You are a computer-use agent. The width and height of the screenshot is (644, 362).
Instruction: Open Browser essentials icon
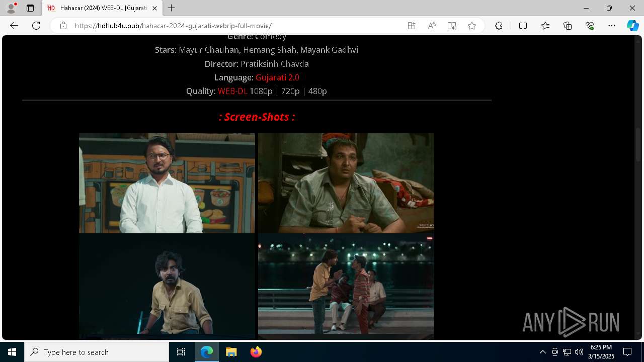pyautogui.click(x=590, y=26)
